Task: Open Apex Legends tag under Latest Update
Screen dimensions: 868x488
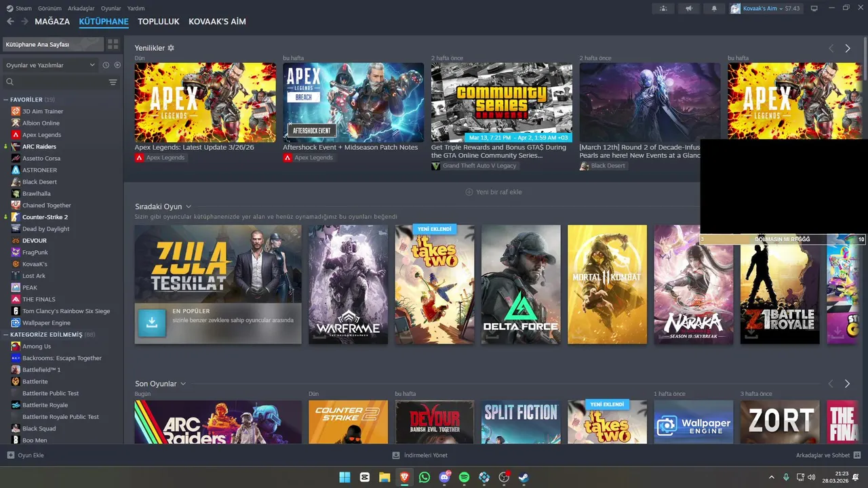Action: 161,157
